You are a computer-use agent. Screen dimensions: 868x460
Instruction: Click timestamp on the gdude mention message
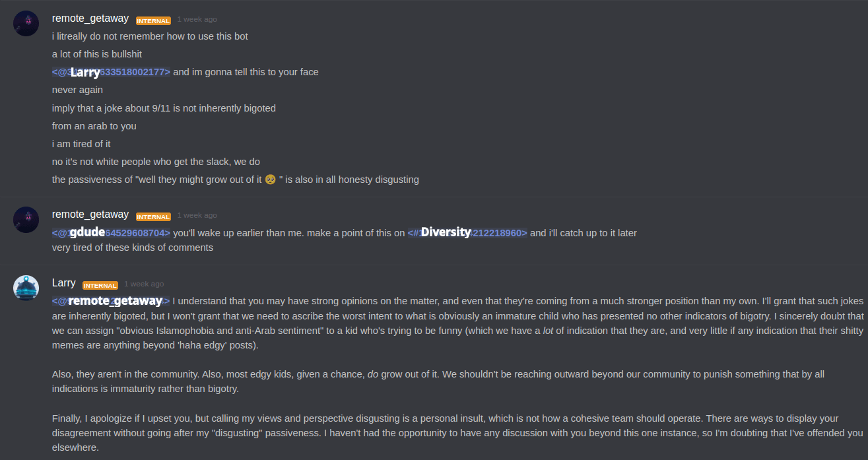coord(197,215)
